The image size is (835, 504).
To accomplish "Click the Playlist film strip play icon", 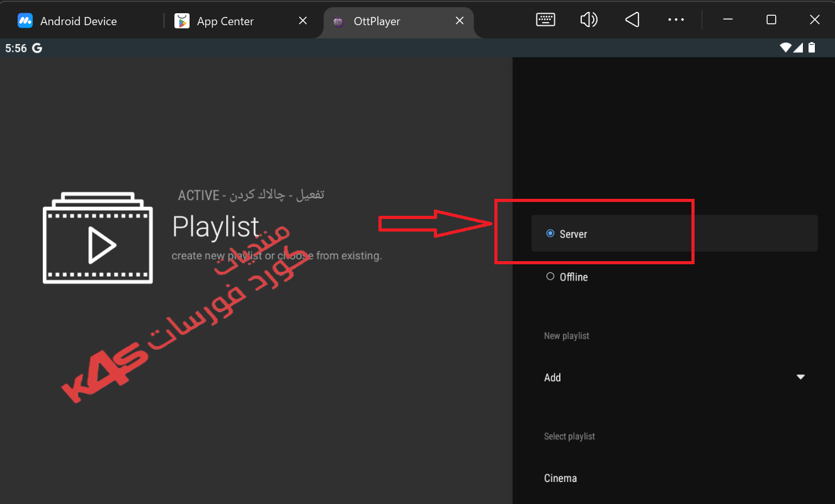I will coord(98,238).
